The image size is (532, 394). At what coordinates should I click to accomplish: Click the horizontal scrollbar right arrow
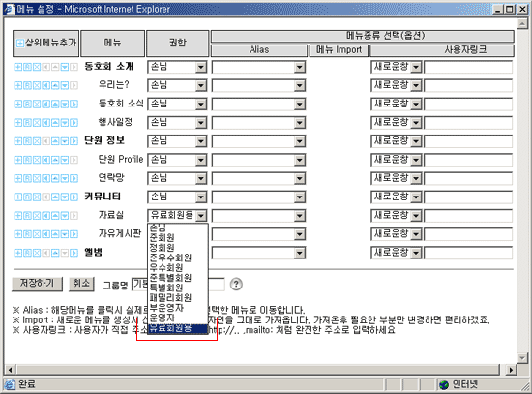click(511, 369)
